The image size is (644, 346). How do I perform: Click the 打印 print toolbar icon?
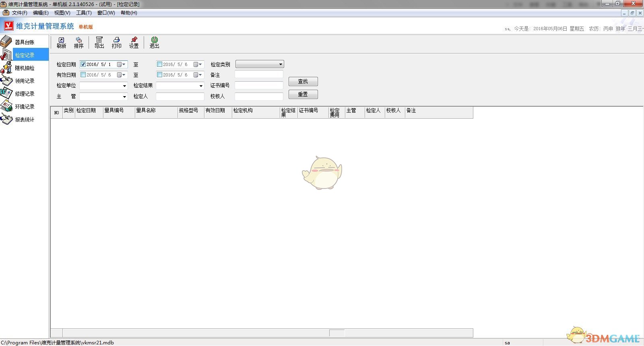116,43
